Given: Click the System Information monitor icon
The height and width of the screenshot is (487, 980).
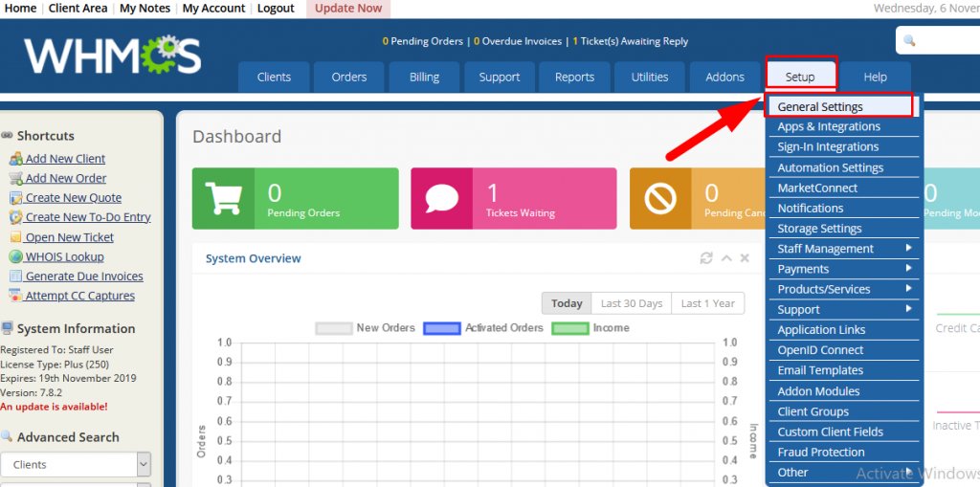Looking at the screenshot, I should click(x=8, y=328).
